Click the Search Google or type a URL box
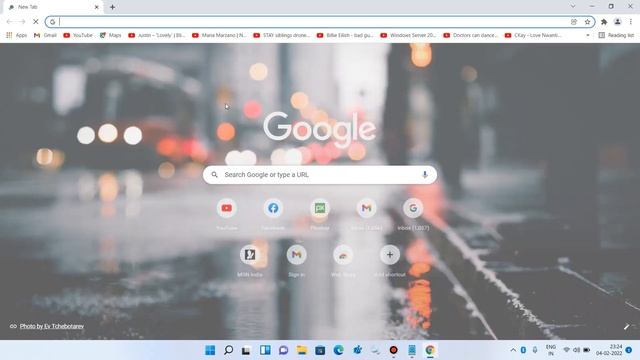This screenshot has height=360, width=640. tap(320, 175)
